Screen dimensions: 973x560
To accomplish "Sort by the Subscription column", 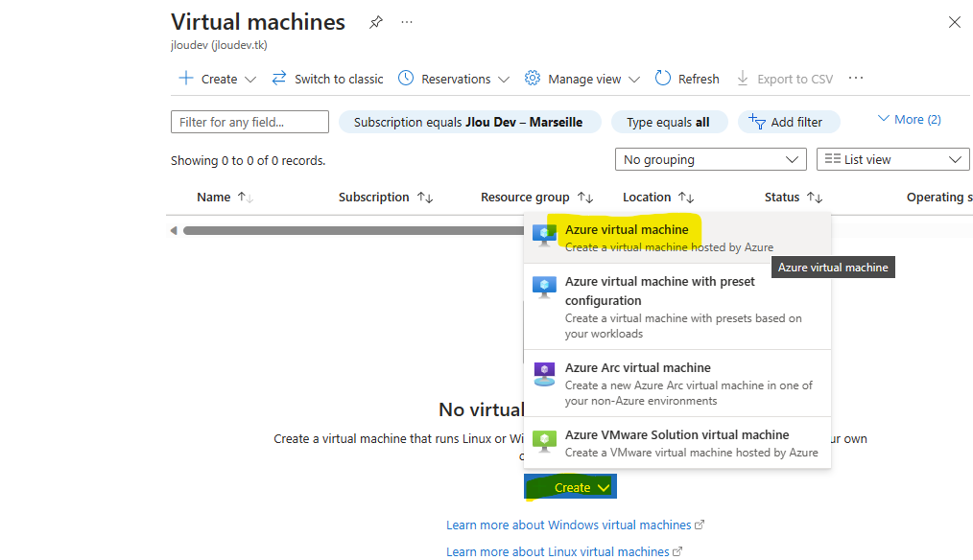I will [x=386, y=198].
